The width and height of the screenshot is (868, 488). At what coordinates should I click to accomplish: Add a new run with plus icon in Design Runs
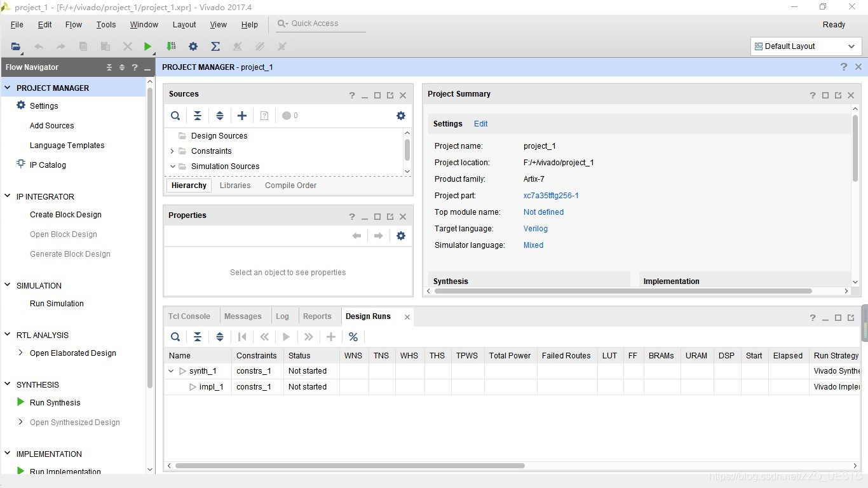(x=331, y=337)
